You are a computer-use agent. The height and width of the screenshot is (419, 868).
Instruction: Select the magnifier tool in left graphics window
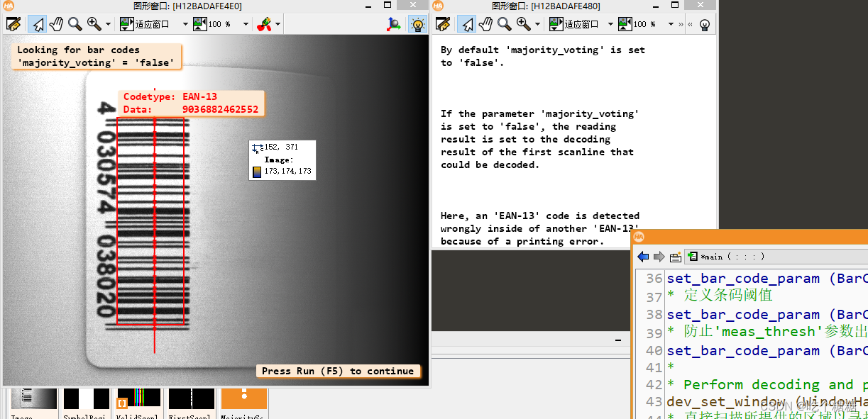coord(75,24)
